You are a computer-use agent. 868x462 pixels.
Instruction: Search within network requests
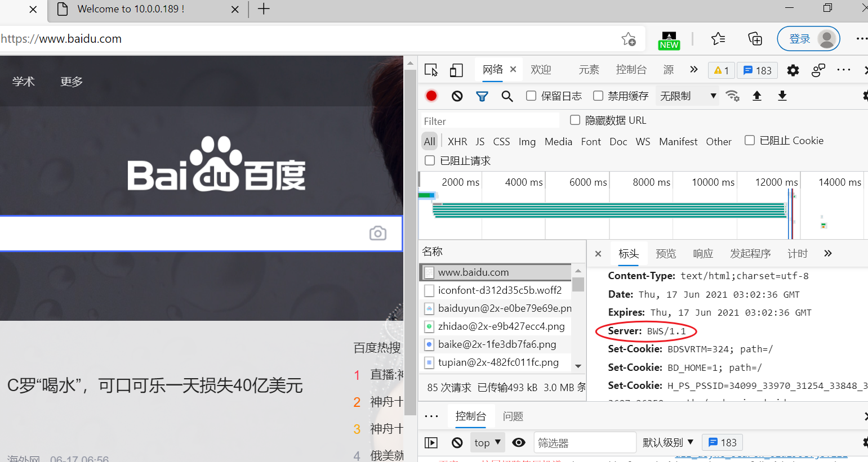[x=507, y=96]
